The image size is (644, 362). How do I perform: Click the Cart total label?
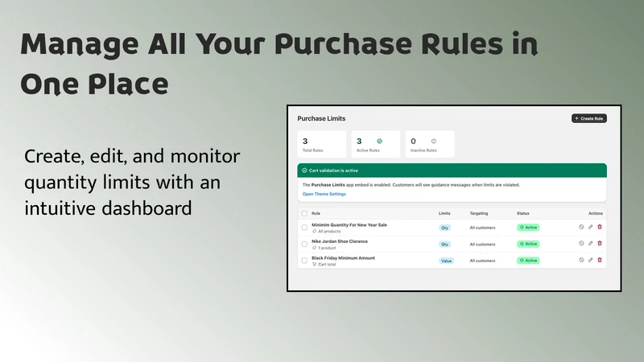pyautogui.click(x=327, y=265)
